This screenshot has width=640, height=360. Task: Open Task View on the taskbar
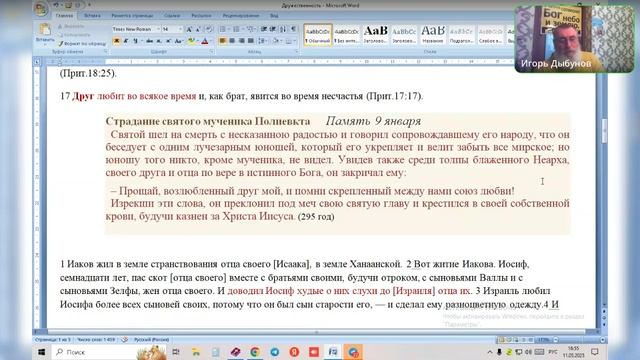coord(176,352)
